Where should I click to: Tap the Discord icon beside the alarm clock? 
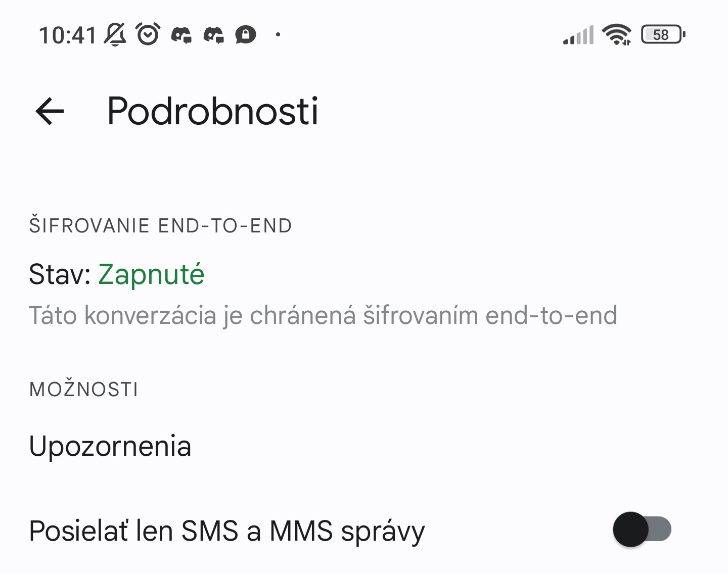tap(181, 35)
